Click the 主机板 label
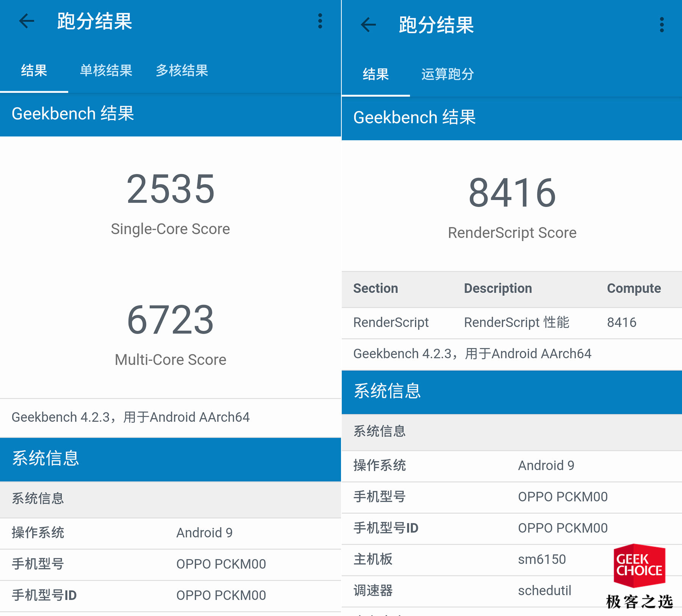Screen dimensions: 682x616 coord(373,560)
